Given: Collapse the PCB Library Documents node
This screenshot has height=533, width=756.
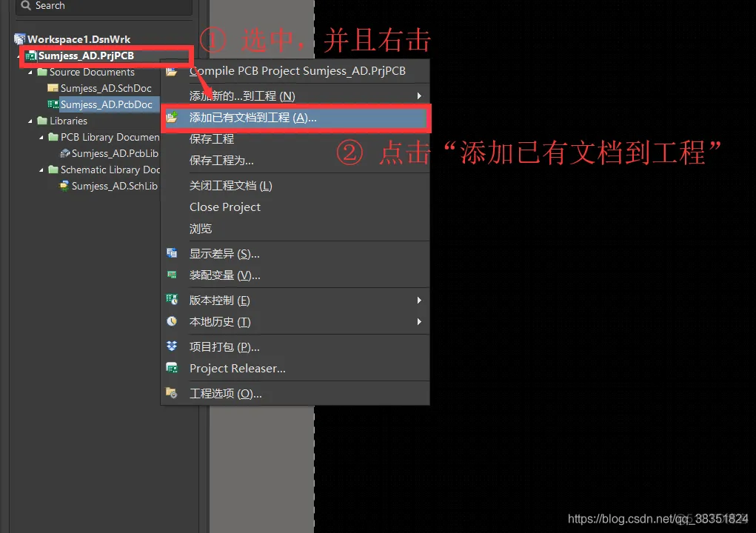Looking at the screenshot, I should (41, 138).
